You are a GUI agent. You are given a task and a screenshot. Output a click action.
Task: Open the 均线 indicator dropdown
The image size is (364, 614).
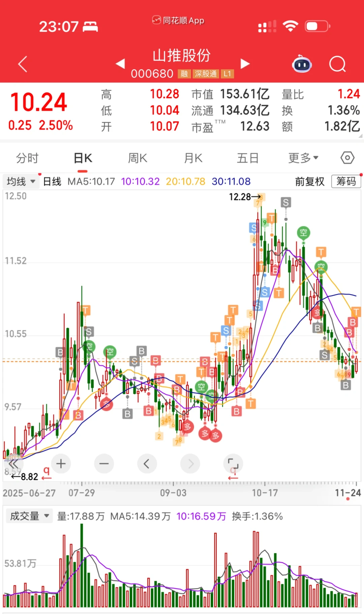(21, 182)
